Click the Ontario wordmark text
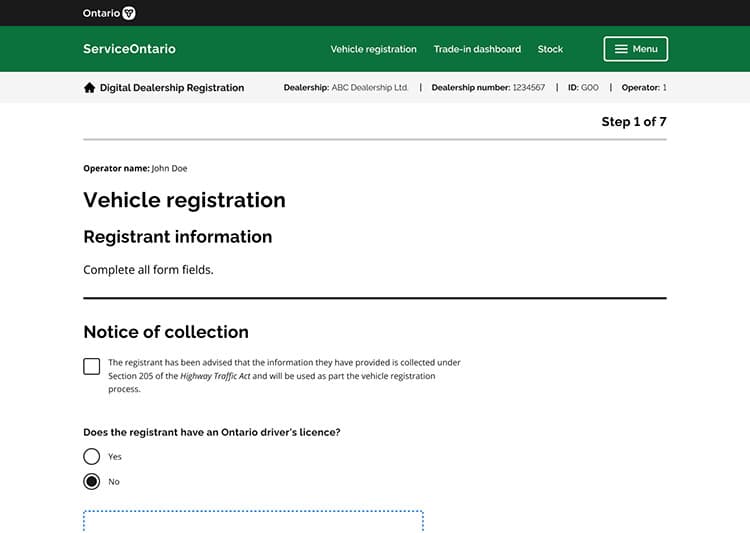This screenshot has height=533, width=750. (x=101, y=13)
